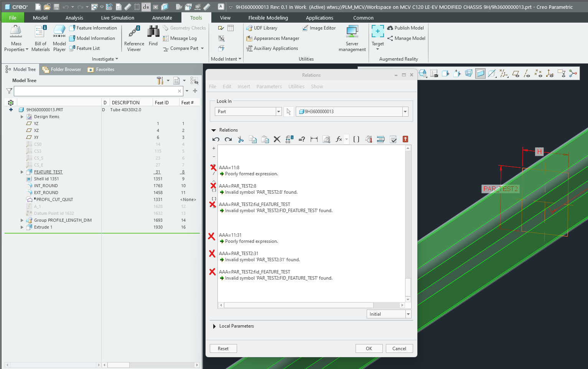Image resolution: width=588 pixels, height=369 pixels.
Task: Toggle coordinate system display on
Action: pos(550,73)
